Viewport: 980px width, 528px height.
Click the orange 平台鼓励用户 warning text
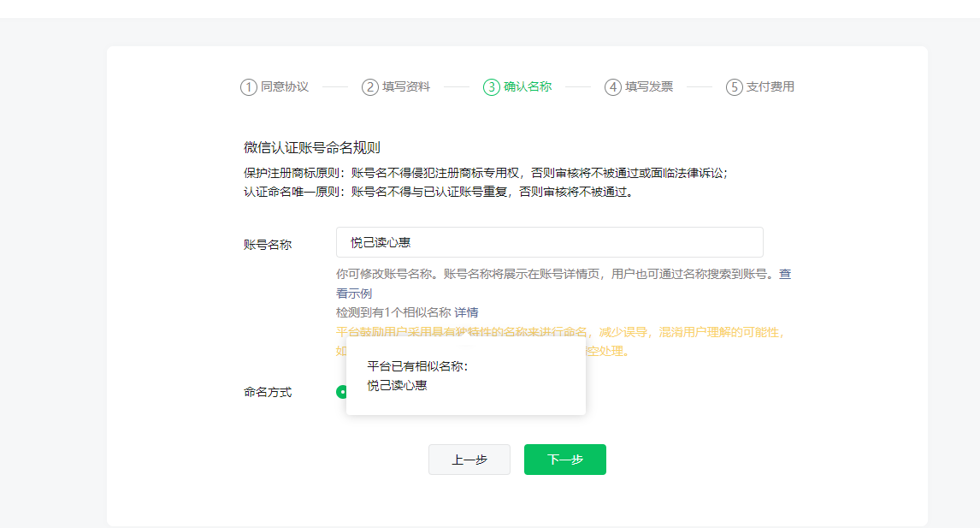point(560,341)
